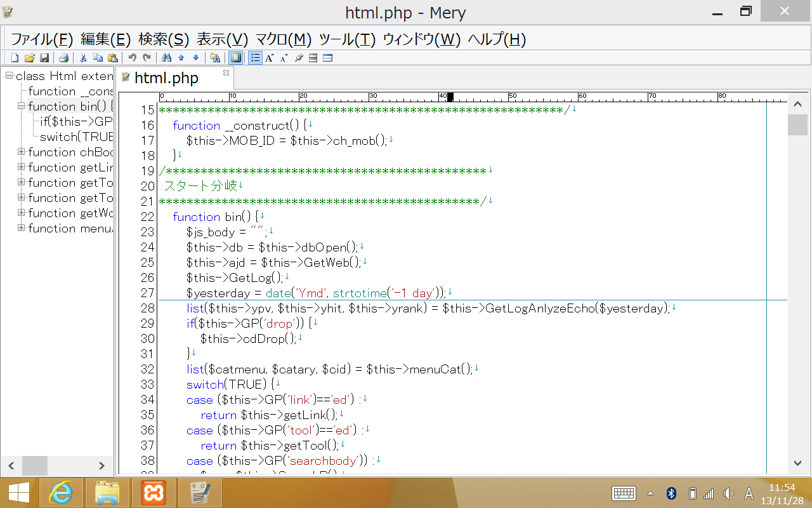Open XAMPP from the taskbar
812x508 pixels.
153,493
